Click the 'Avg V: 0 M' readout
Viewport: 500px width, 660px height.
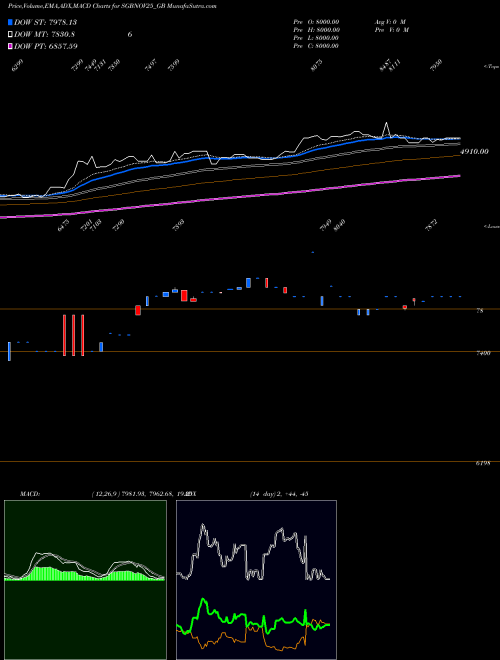click(x=390, y=22)
